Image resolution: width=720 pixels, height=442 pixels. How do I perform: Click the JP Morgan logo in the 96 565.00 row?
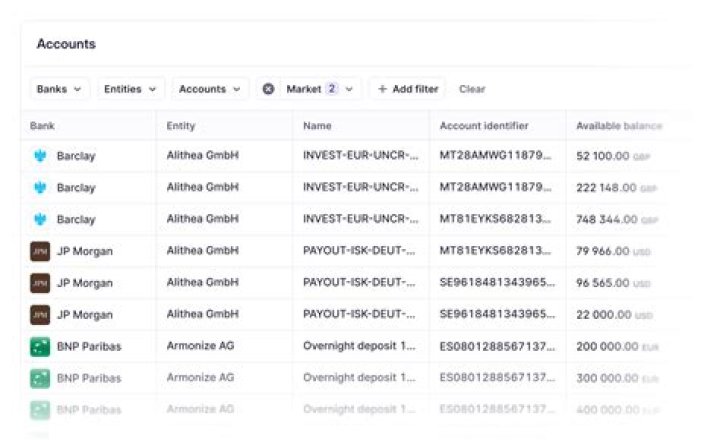40,283
